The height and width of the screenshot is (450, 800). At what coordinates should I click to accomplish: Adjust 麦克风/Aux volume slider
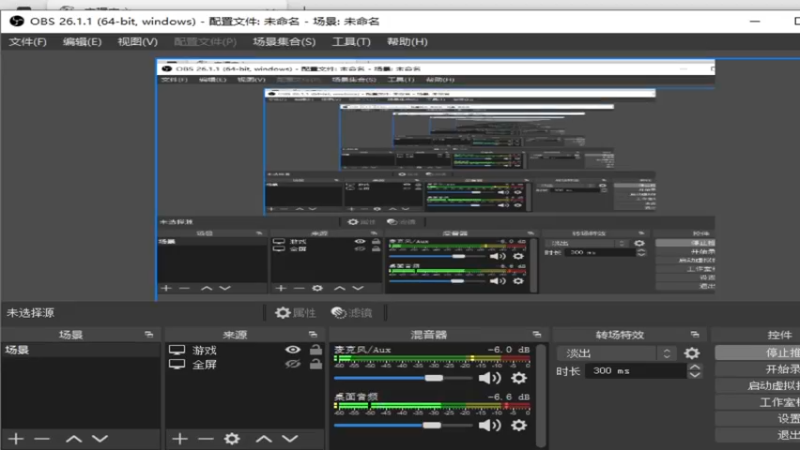[403, 378]
